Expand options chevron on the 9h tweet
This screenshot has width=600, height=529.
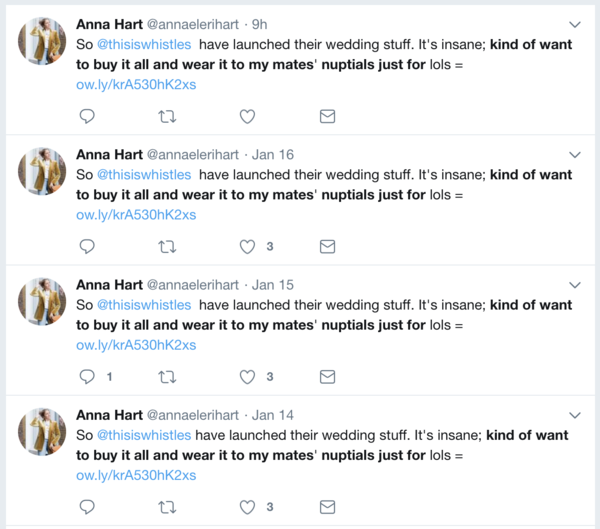pyautogui.click(x=575, y=24)
